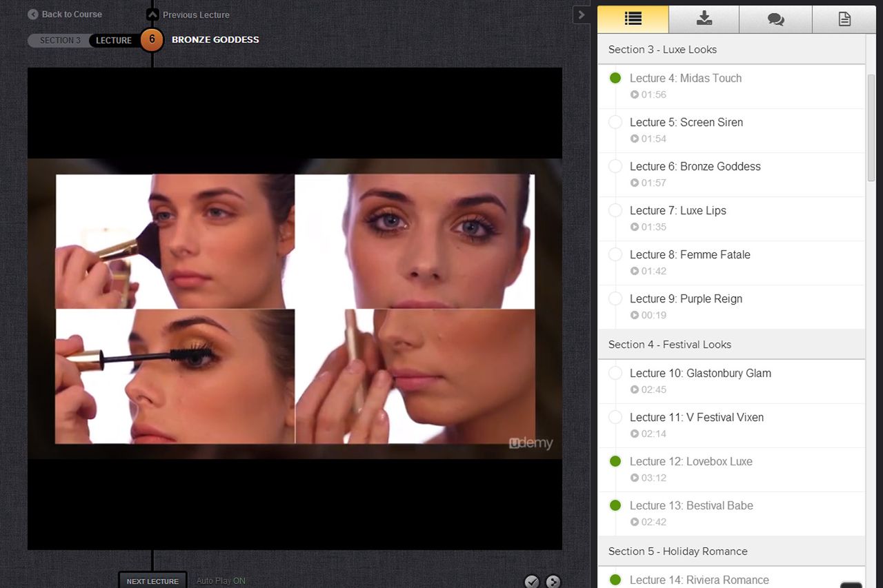This screenshot has height=588, width=883.
Task: Collapse the sidebar with the arrow button
Action: [x=582, y=14]
